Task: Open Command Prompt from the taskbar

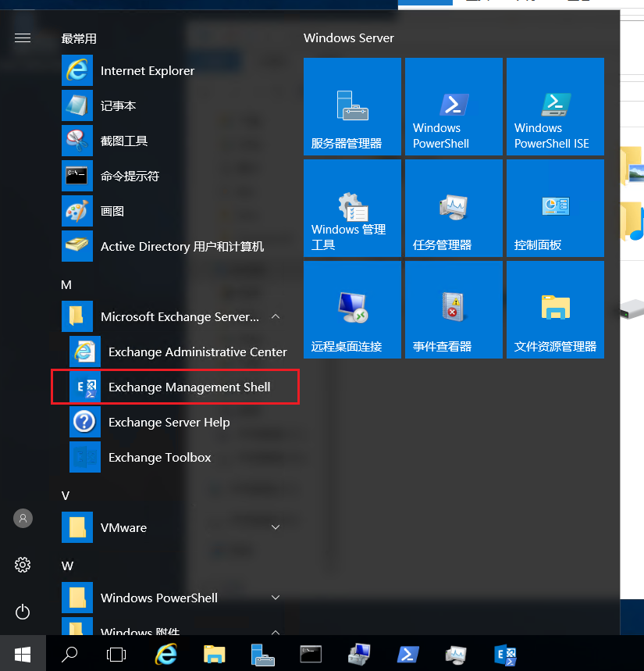Action: pyautogui.click(x=311, y=654)
